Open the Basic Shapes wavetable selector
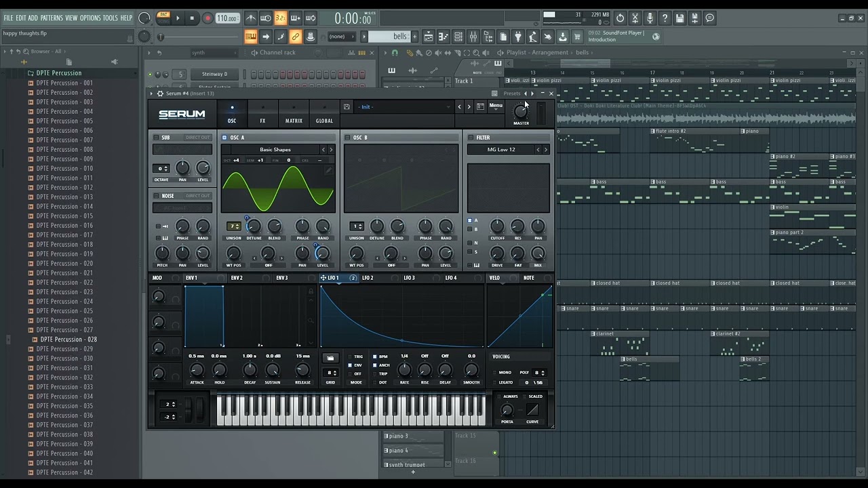Viewport: 868px width, 488px height. pos(275,149)
